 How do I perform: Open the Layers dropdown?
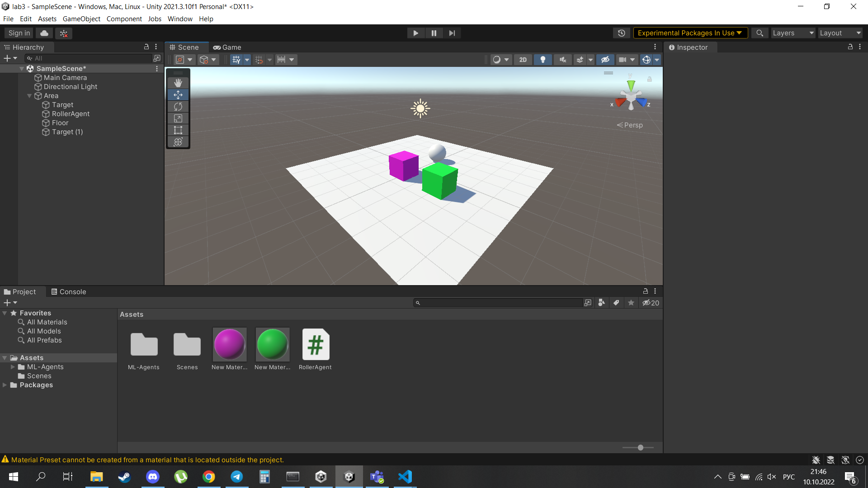[793, 33]
